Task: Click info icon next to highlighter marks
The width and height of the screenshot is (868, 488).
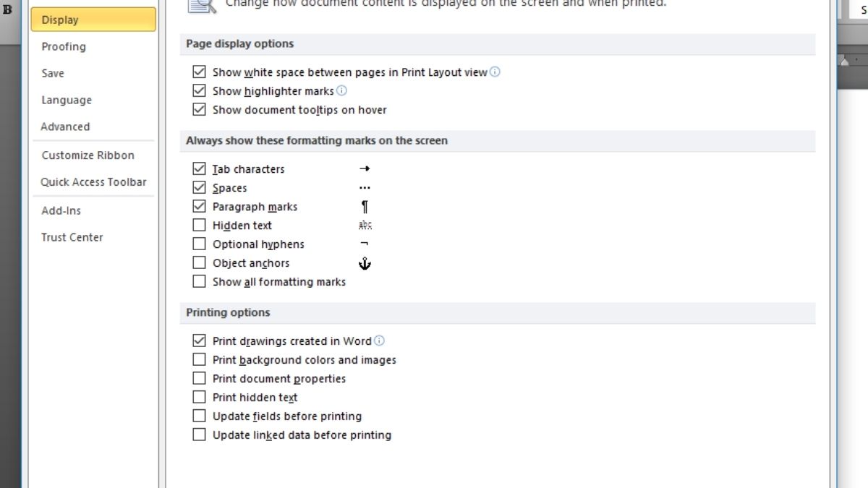Action: click(342, 90)
